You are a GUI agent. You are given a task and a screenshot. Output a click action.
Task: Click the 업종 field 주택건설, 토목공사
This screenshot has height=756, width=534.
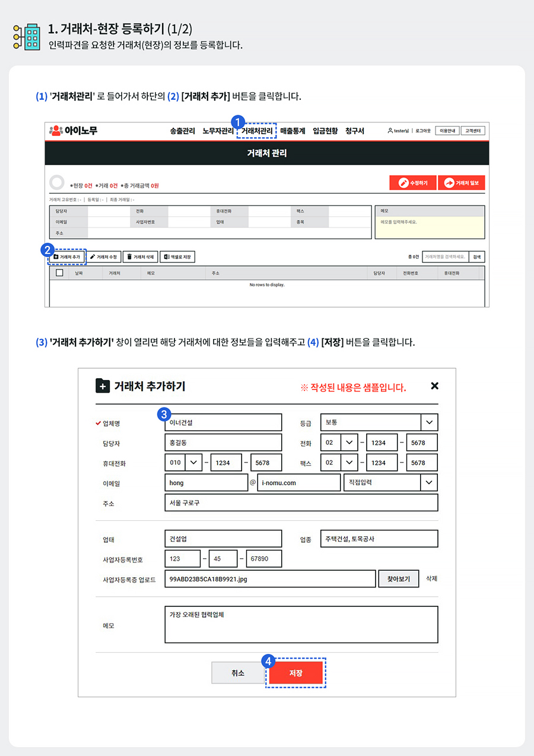click(379, 539)
